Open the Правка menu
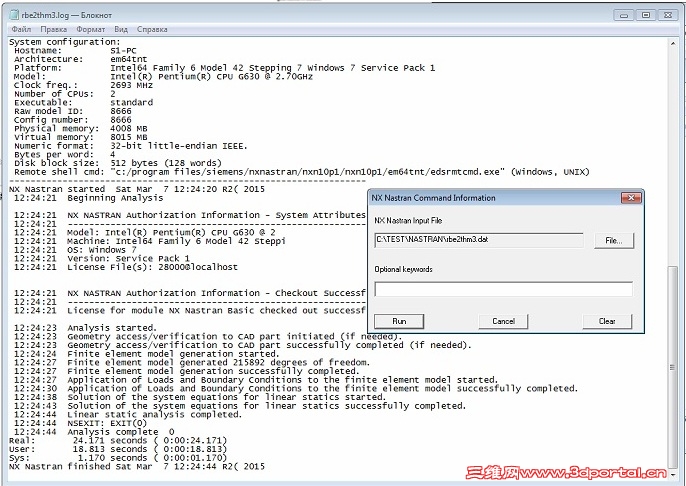This screenshot has width=686, height=486. [53, 29]
